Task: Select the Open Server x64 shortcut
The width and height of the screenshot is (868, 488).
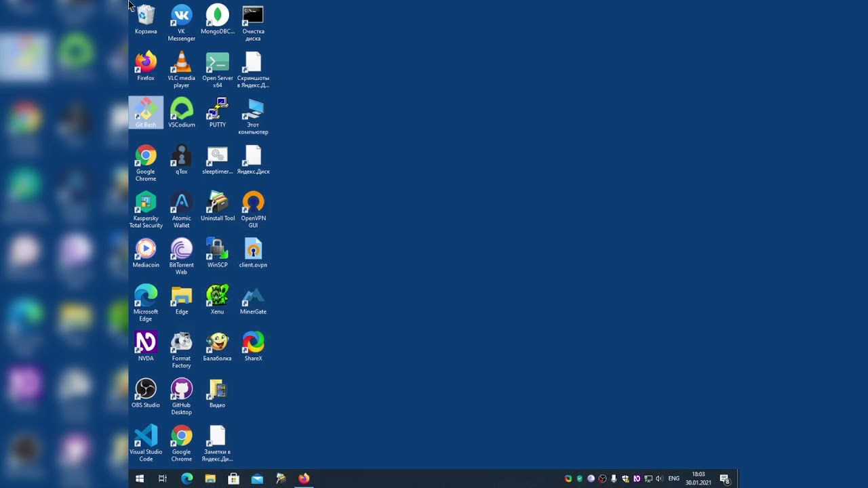Action: [217, 70]
